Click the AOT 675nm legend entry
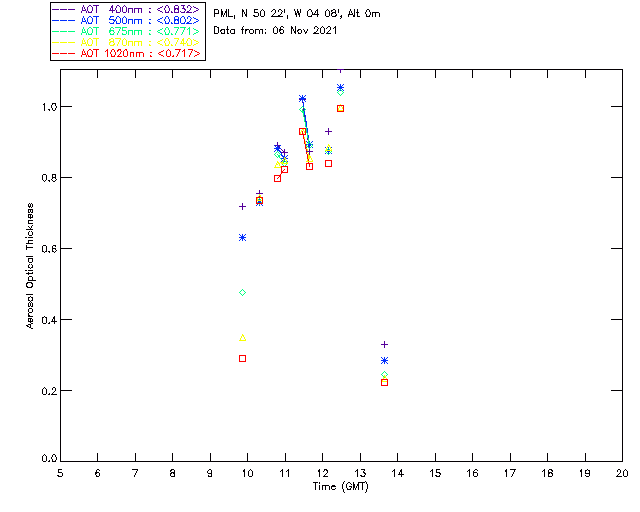 [126, 31]
